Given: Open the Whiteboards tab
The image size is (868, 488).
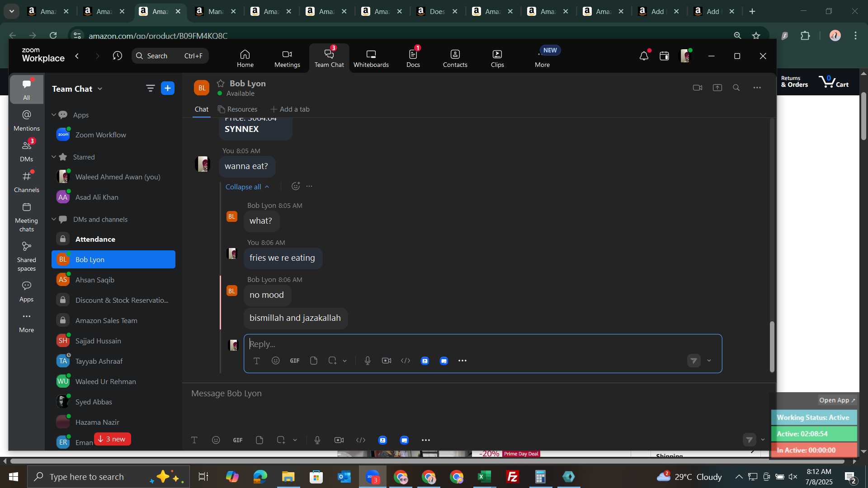Looking at the screenshot, I should (371, 58).
